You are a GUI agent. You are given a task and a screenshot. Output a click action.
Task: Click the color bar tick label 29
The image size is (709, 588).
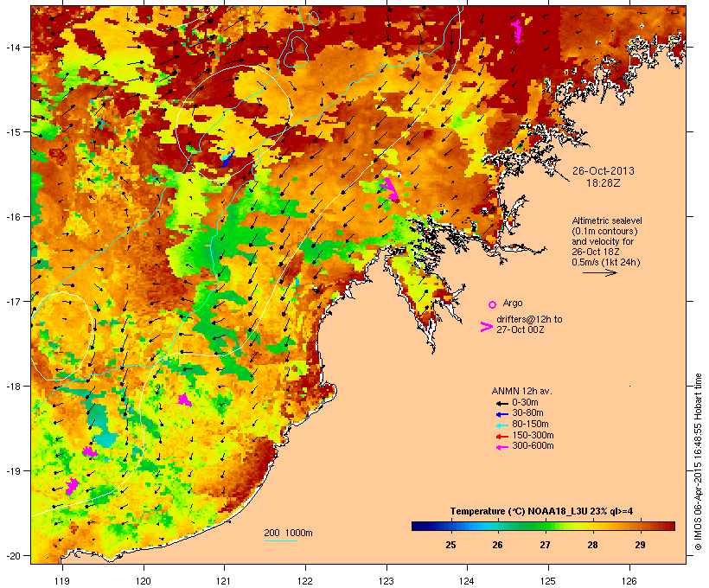pyautogui.click(x=640, y=545)
